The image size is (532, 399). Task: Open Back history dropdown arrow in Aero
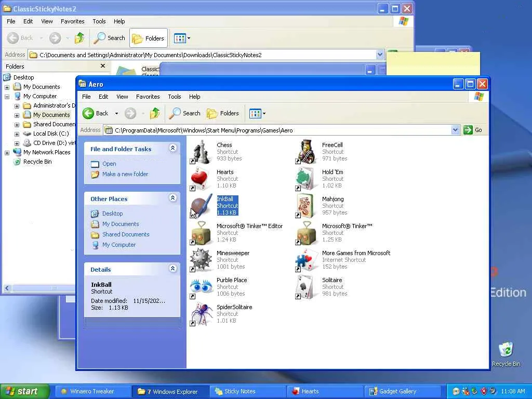[117, 113]
